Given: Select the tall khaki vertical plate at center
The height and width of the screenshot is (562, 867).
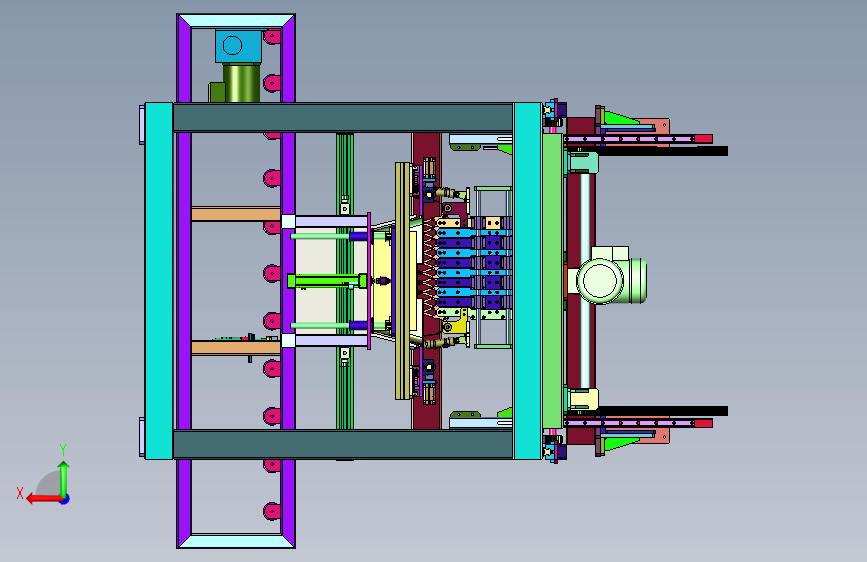Looking at the screenshot, I should point(403,280).
